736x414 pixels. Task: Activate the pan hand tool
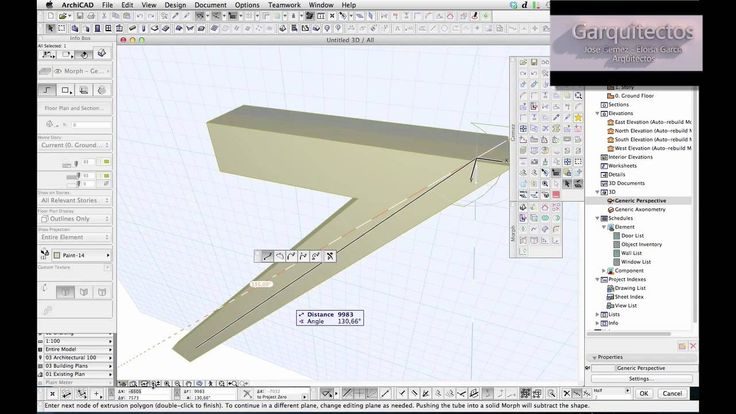coord(188,383)
